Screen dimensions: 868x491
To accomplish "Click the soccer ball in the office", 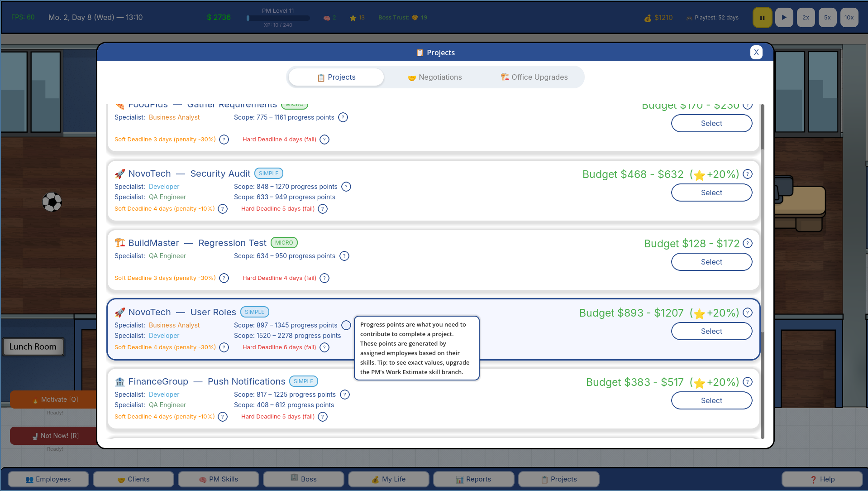I will tap(52, 202).
